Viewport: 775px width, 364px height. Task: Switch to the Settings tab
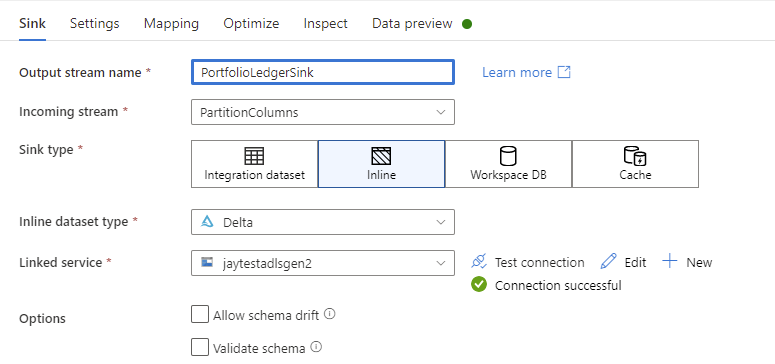(94, 24)
